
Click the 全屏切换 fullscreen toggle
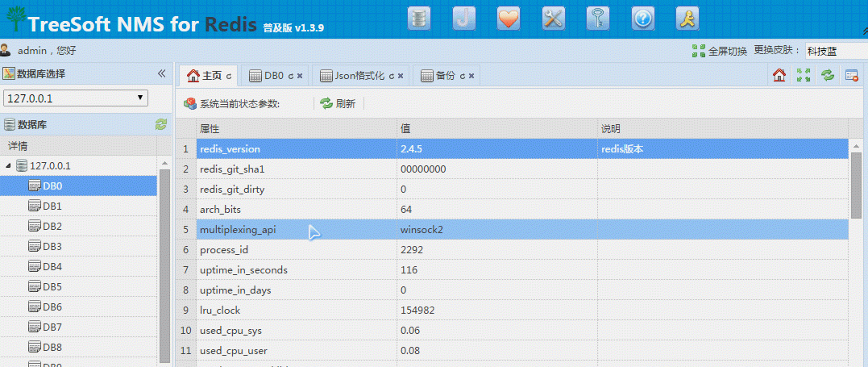(720, 51)
